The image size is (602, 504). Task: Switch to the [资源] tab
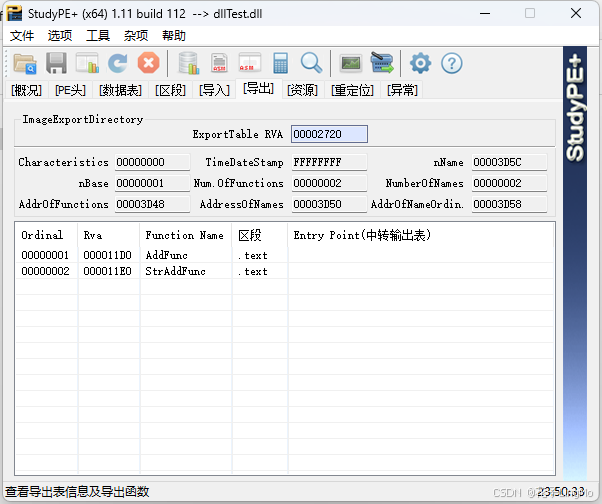click(x=302, y=91)
